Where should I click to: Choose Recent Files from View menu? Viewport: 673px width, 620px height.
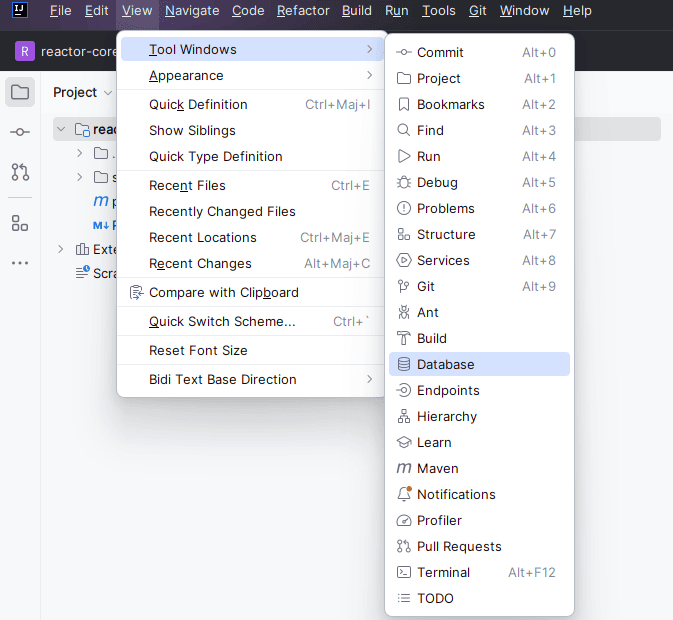251,185
